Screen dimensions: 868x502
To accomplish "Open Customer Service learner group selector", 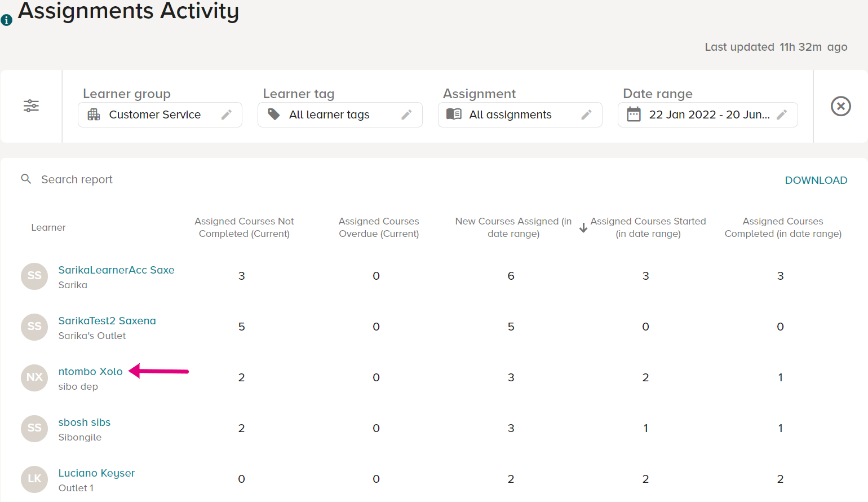I will 160,115.
